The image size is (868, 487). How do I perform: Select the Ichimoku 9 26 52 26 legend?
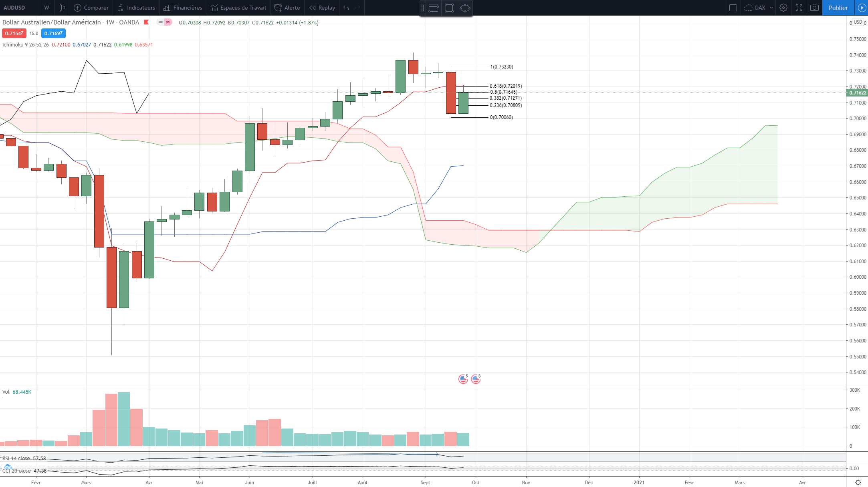pos(26,44)
